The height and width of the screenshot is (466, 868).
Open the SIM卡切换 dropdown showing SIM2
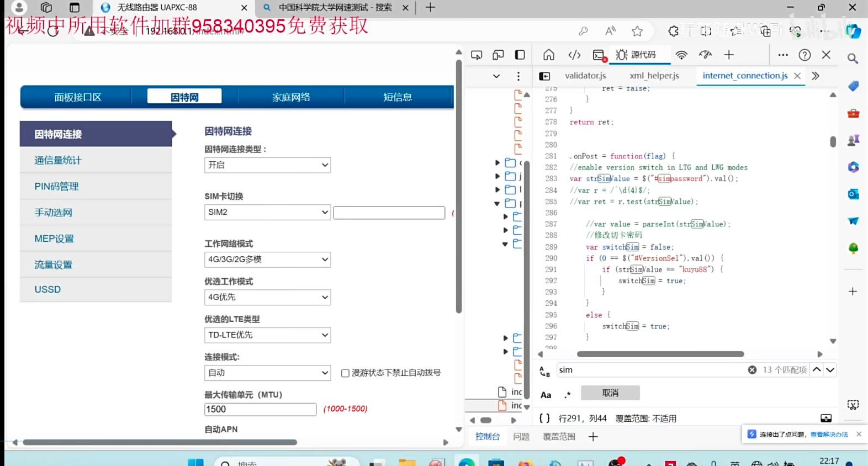coord(267,212)
